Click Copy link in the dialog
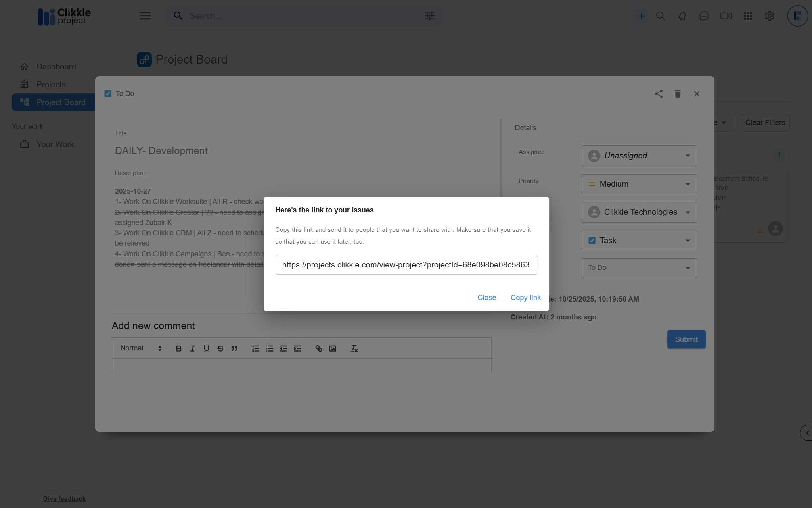Screen dimensions: 812x508 [x=525, y=298]
